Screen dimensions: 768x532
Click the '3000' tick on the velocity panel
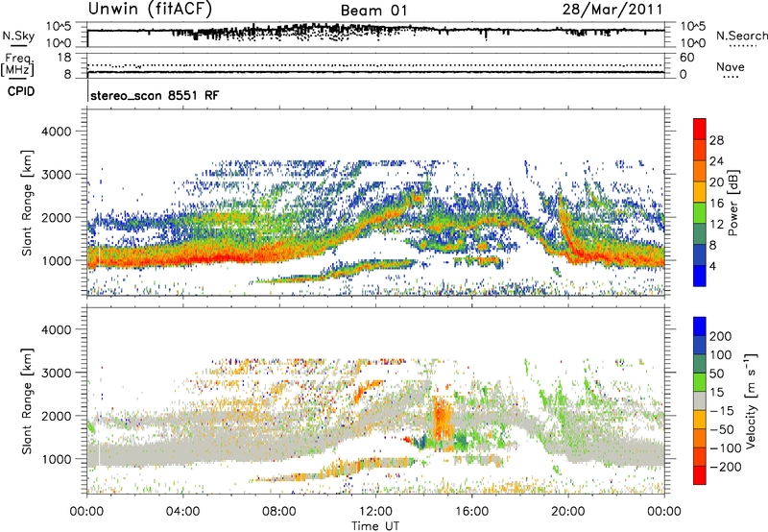[56, 373]
